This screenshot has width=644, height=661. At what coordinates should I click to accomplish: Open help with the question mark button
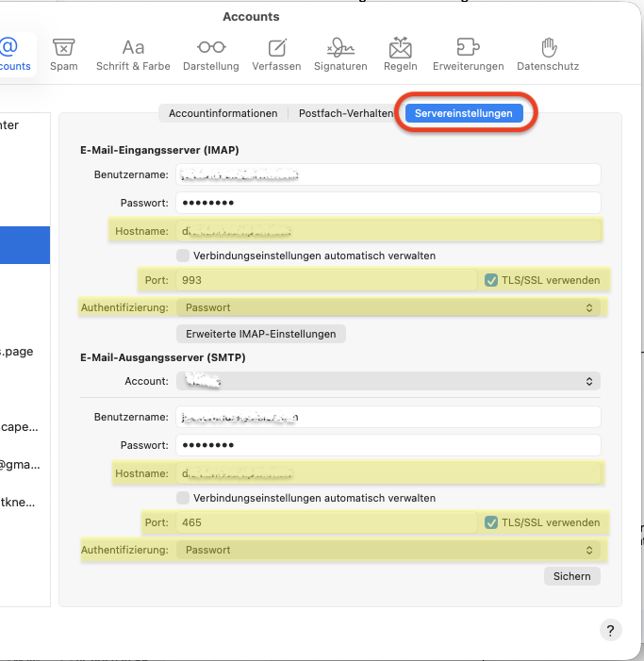(610, 631)
